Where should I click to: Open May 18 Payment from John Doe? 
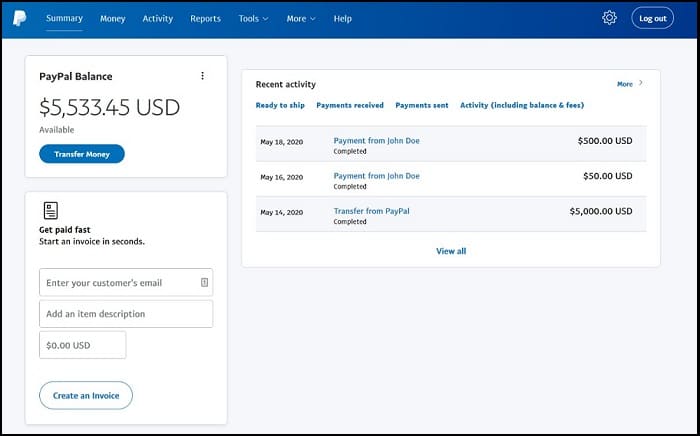tap(376, 141)
